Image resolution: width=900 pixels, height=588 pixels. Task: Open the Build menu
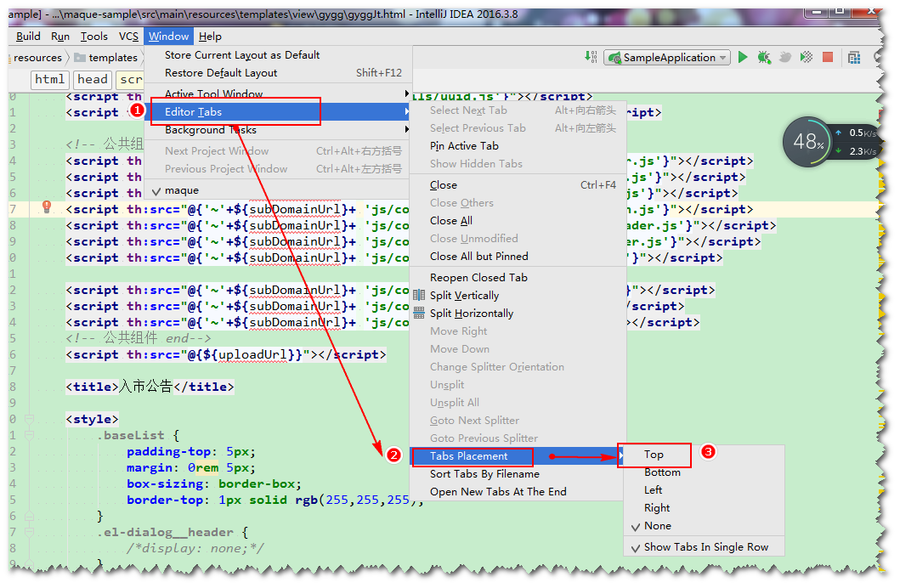[x=28, y=37]
